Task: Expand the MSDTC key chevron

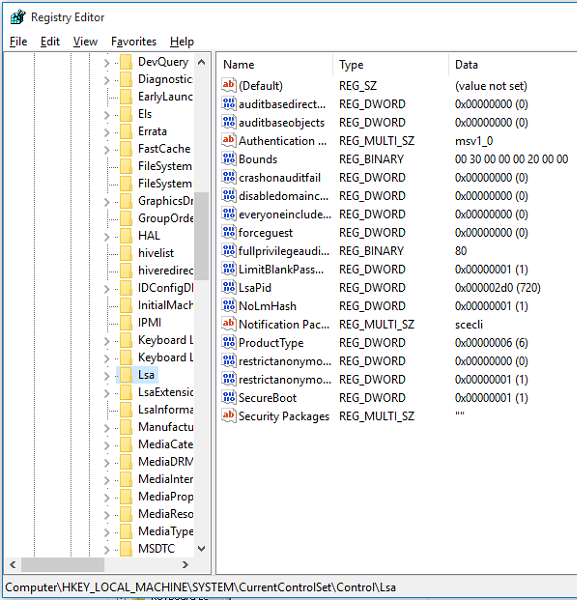Action: [107, 549]
